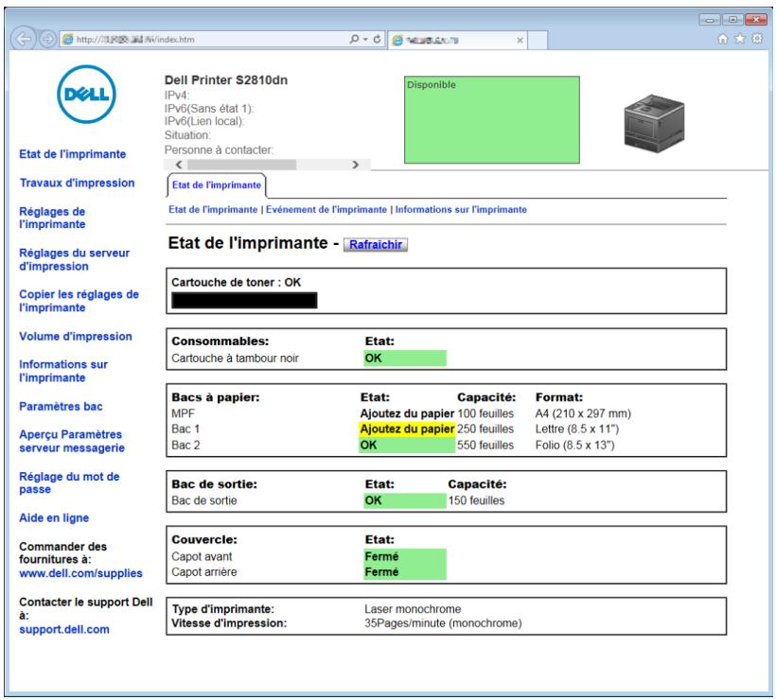The height and width of the screenshot is (700, 776).
Task: Click 'Lettre (8.5 x 11")' format value
Action: coord(577,429)
